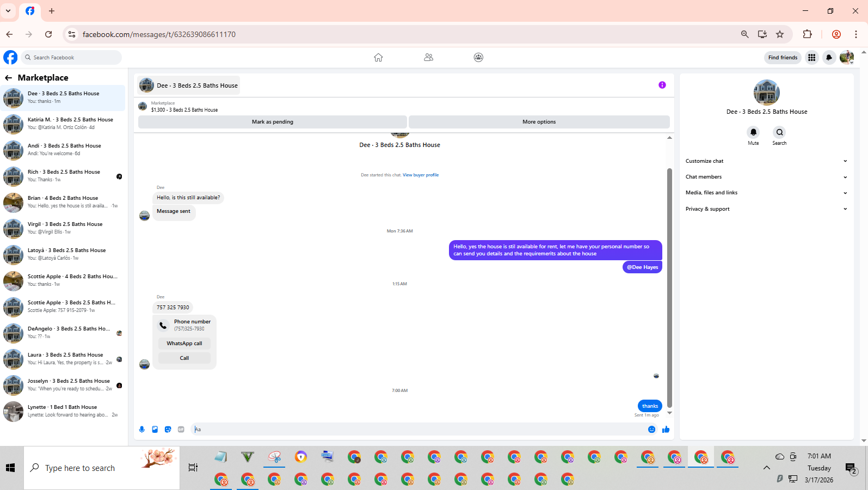View site information icon in address bar
The height and width of the screenshot is (490, 868).
tap(71, 34)
